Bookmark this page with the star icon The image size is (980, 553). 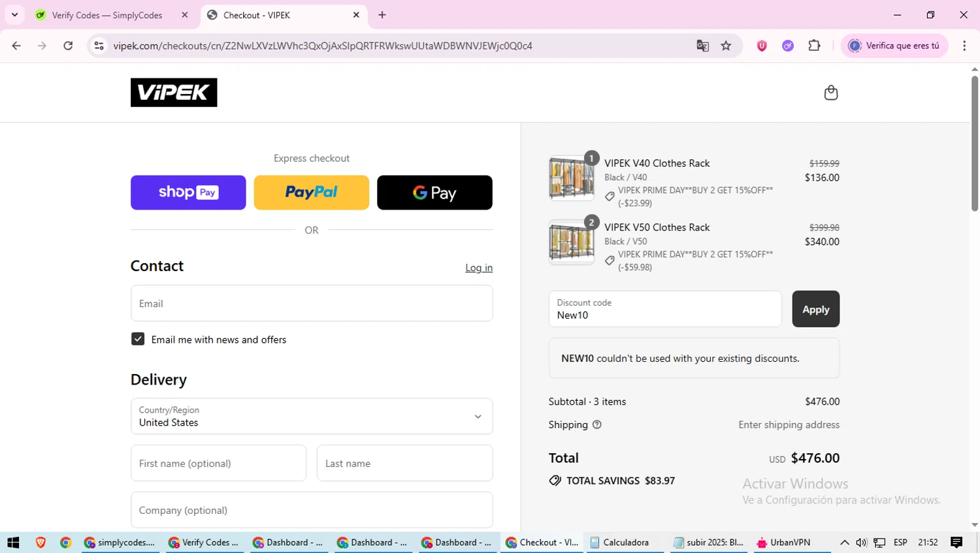tap(726, 46)
